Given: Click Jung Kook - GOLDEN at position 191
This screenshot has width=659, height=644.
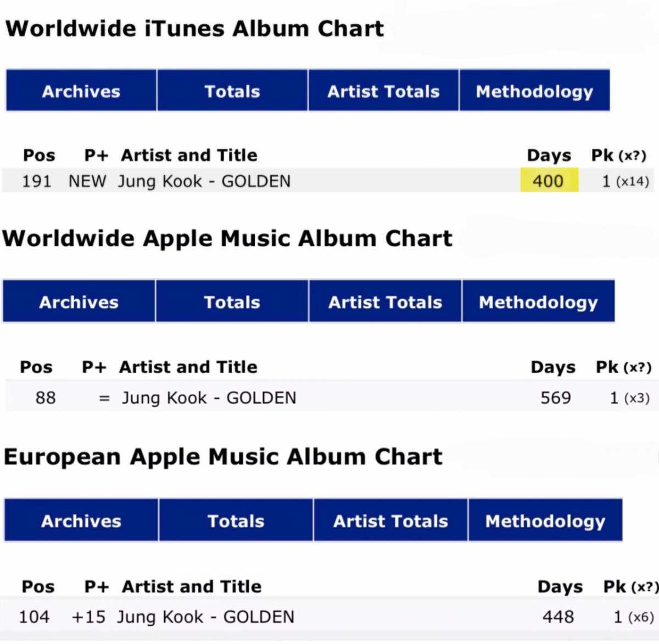Looking at the screenshot, I should [x=204, y=181].
